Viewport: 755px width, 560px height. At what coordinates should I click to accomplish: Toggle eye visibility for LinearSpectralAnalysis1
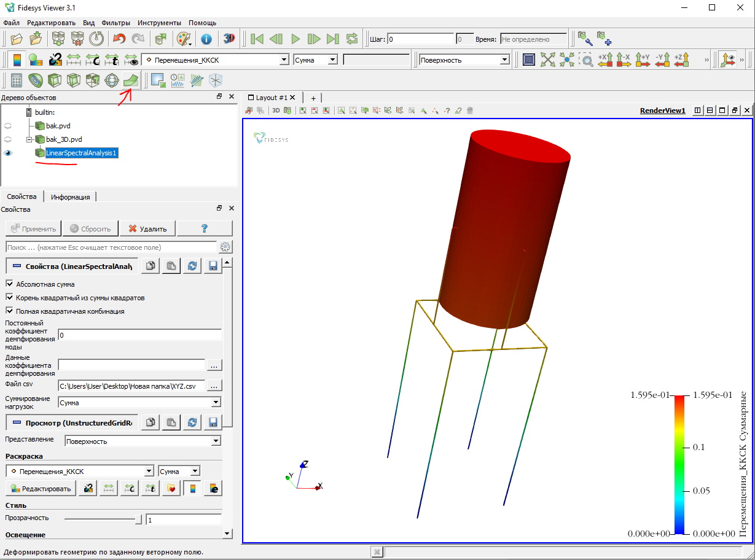8,153
